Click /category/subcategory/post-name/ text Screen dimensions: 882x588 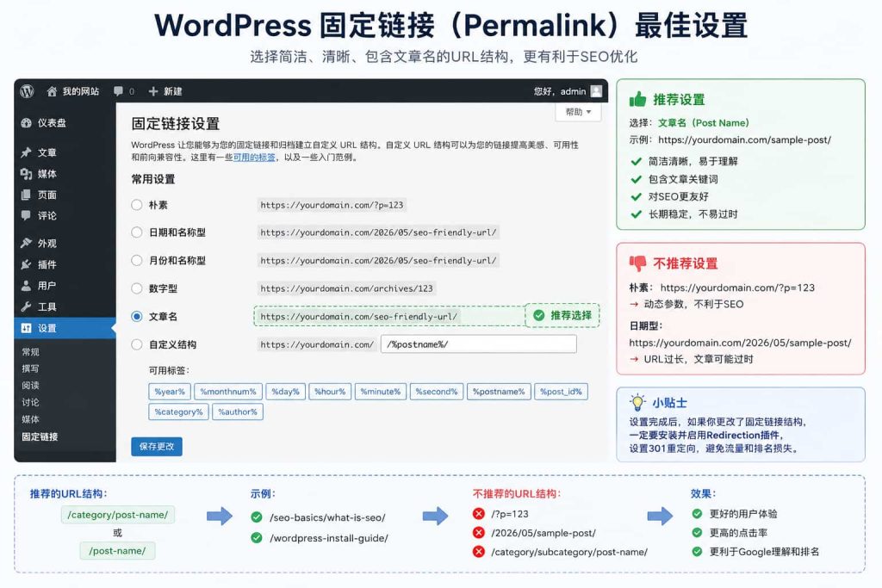pyautogui.click(x=569, y=552)
